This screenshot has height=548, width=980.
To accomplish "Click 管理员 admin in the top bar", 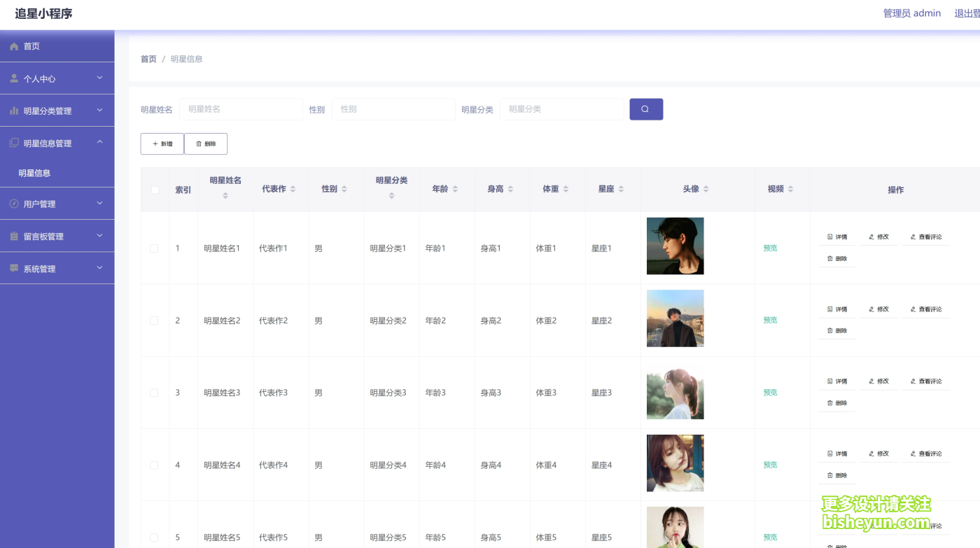I will [x=912, y=13].
